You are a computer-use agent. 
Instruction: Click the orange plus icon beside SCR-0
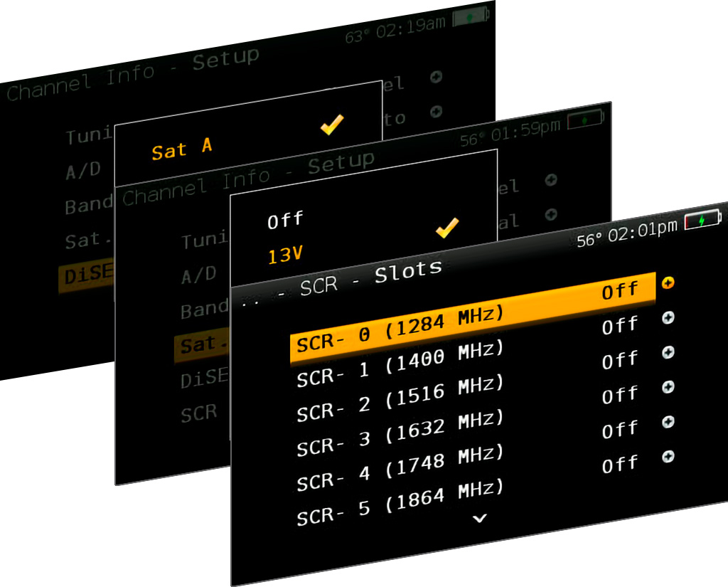click(x=668, y=283)
